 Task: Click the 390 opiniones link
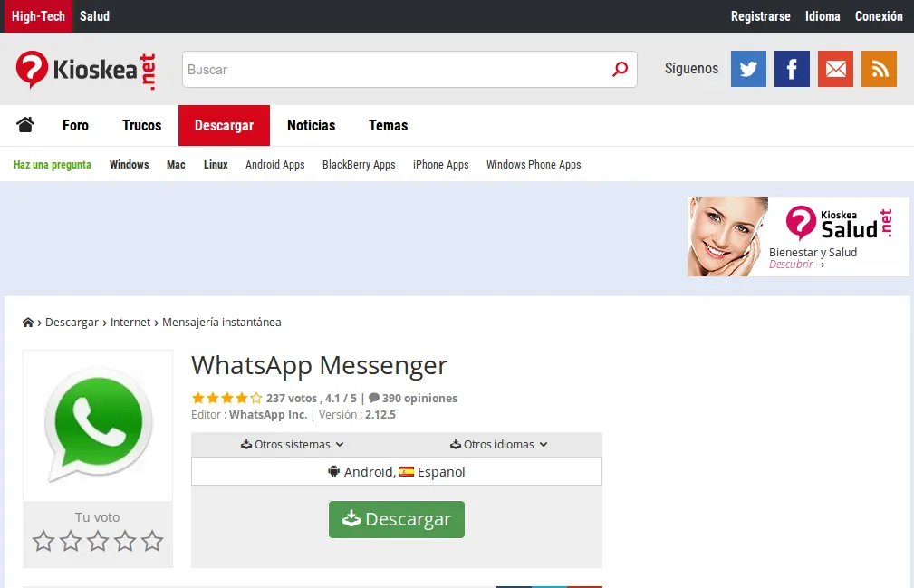(x=419, y=398)
